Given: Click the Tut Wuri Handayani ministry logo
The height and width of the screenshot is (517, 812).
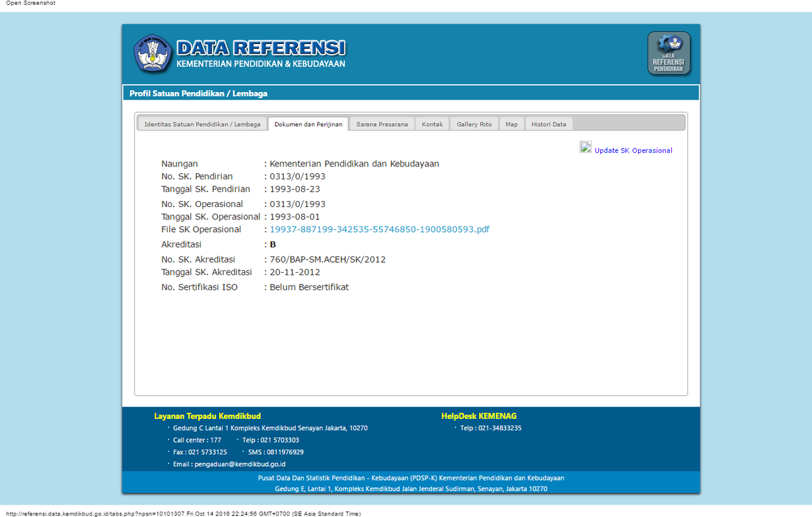Looking at the screenshot, I should pyautogui.click(x=153, y=53).
